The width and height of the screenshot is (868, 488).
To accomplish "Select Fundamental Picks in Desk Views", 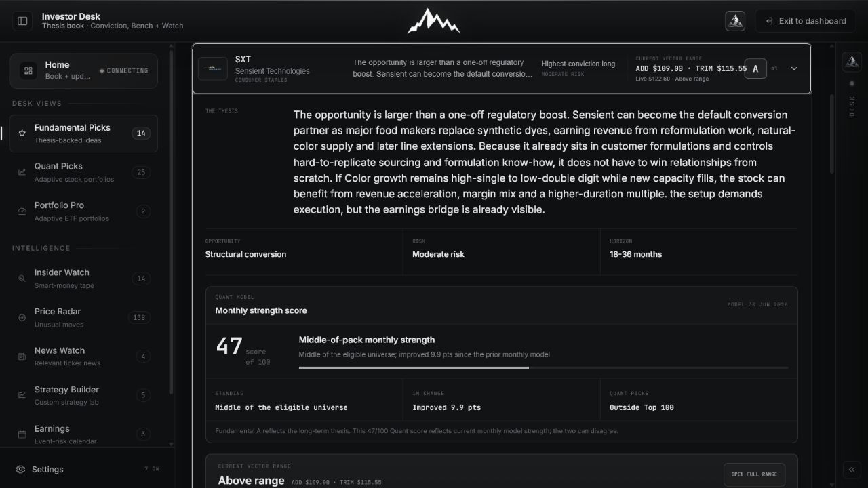I will point(83,134).
